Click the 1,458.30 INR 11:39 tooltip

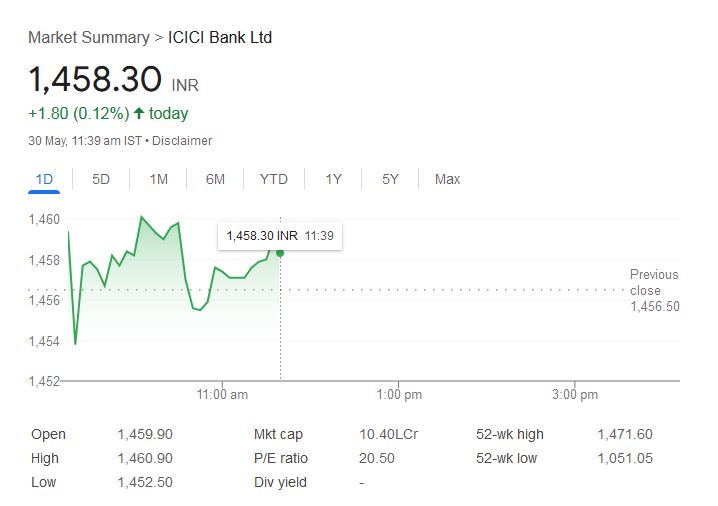280,236
